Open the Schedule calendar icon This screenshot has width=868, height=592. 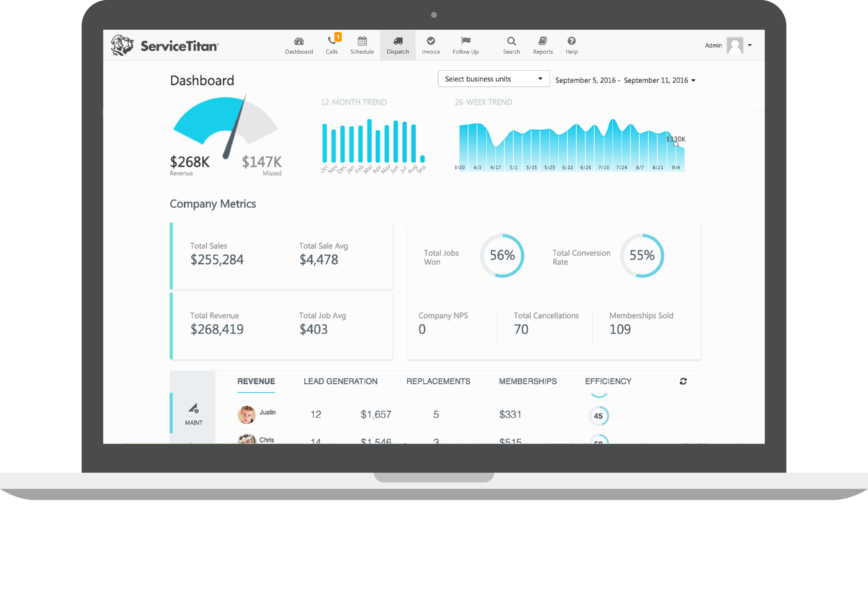click(x=362, y=41)
